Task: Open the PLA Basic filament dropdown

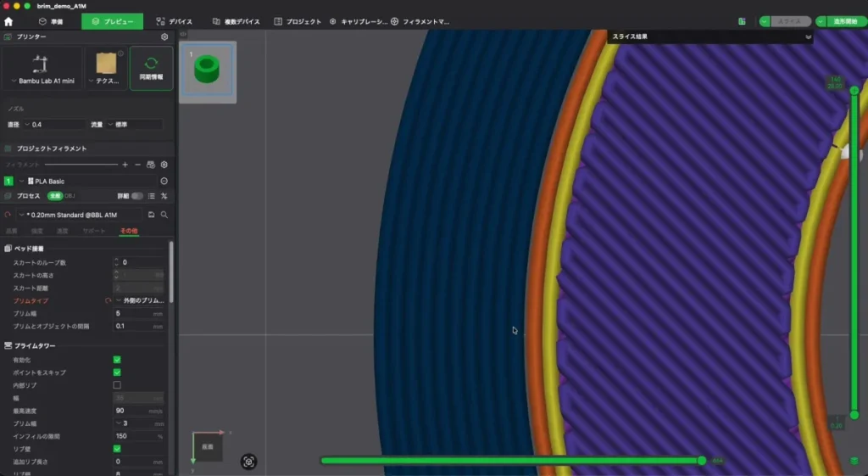Action: pyautogui.click(x=87, y=182)
